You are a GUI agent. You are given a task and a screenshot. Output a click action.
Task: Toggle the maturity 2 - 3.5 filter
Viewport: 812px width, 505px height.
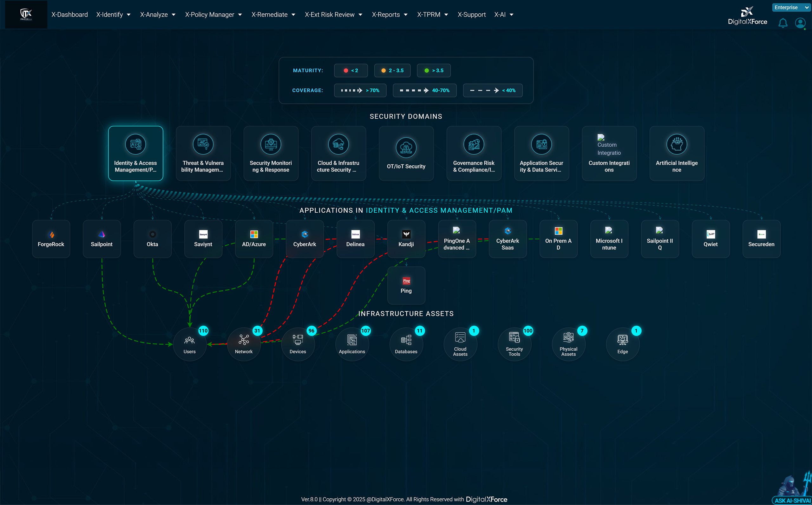coord(392,70)
